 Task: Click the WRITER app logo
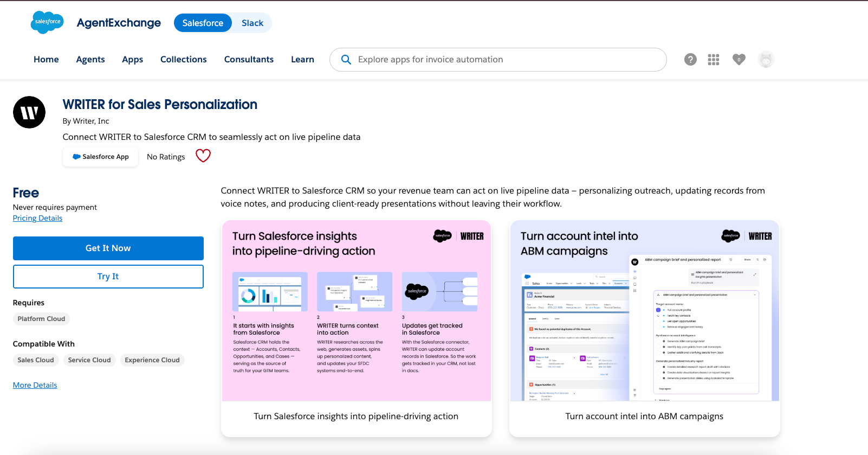point(29,112)
